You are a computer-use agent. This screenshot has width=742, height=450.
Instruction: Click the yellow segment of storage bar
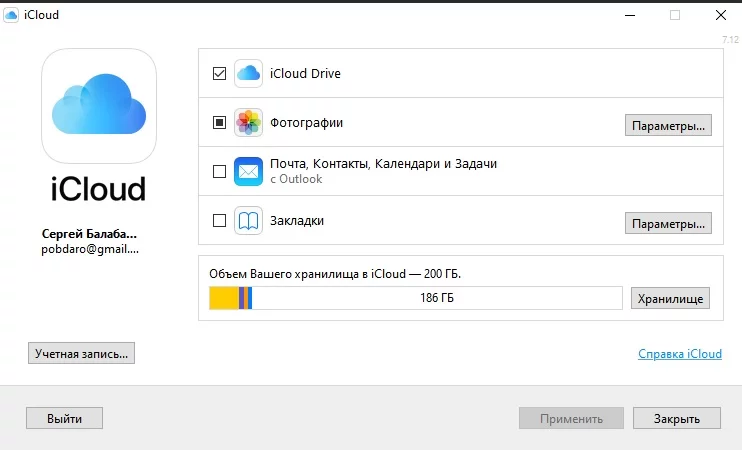click(223, 298)
